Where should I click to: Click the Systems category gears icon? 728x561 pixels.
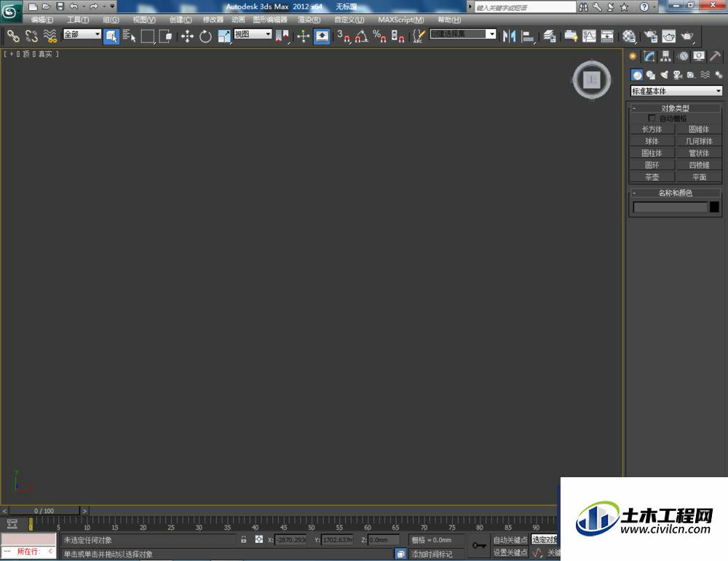tap(719, 75)
